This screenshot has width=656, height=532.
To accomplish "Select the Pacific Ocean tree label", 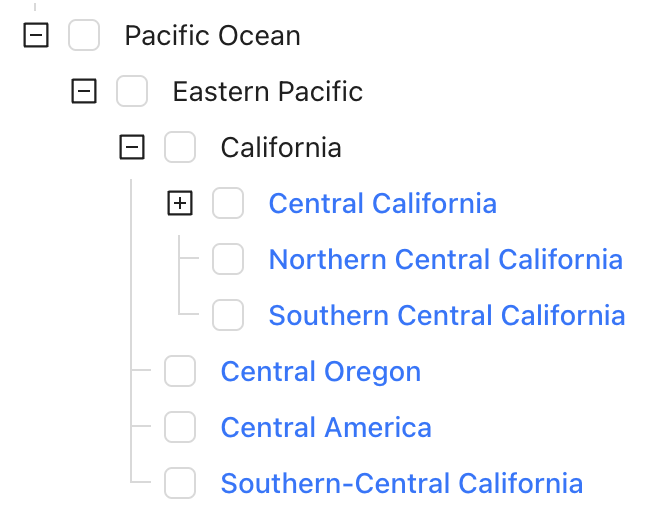I will [212, 36].
